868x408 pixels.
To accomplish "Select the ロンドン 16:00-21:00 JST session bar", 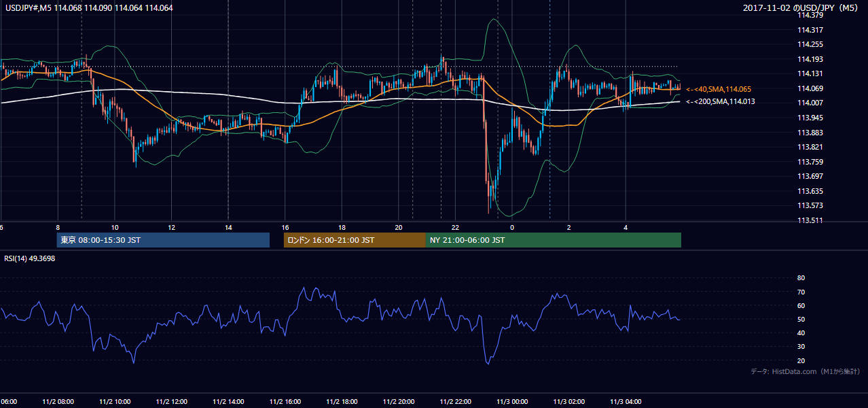I will point(355,240).
